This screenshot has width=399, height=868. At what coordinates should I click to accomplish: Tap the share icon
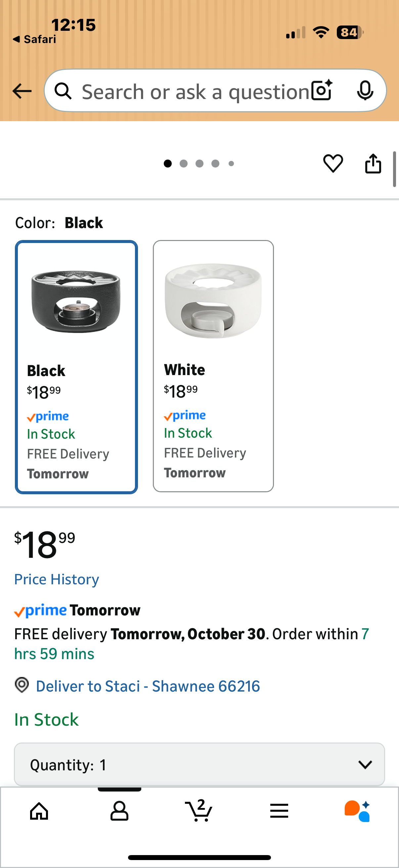pyautogui.click(x=373, y=164)
